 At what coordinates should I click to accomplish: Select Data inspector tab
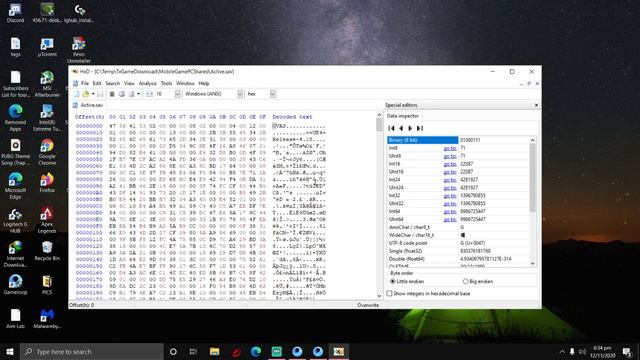coord(402,116)
